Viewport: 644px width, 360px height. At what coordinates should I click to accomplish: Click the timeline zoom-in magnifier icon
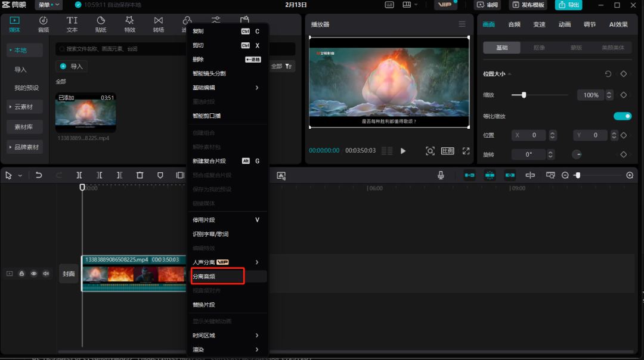(x=630, y=175)
